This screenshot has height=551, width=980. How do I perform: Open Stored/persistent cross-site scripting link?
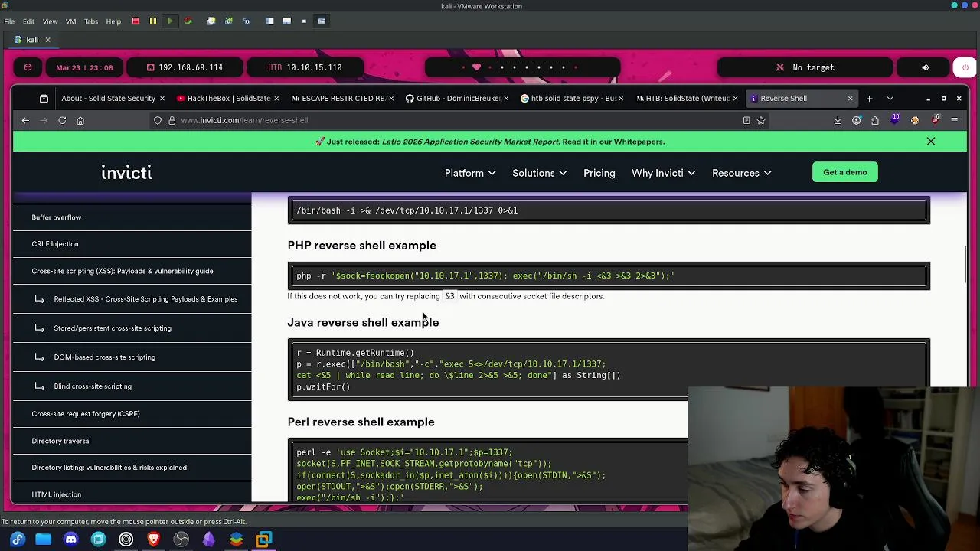pyautogui.click(x=113, y=328)
